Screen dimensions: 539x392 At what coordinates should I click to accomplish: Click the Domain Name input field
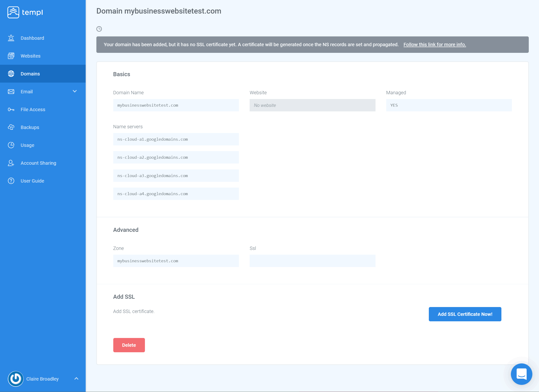[x=176, y=105]
